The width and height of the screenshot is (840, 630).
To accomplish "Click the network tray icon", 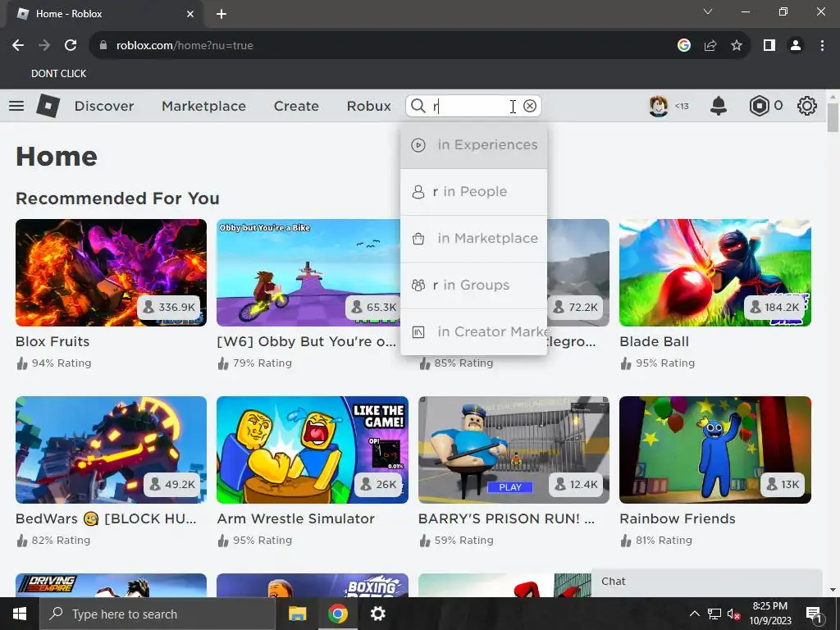I will [714, 614].
